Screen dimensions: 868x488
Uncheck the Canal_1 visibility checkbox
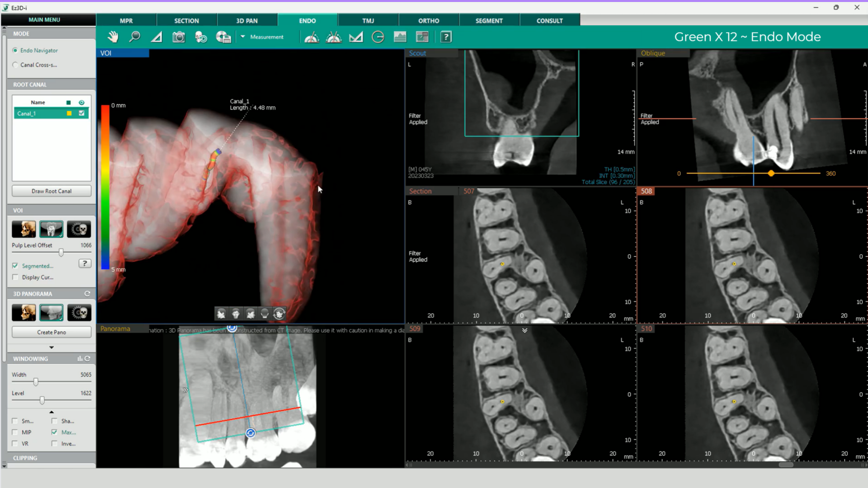tap(82, 113)
